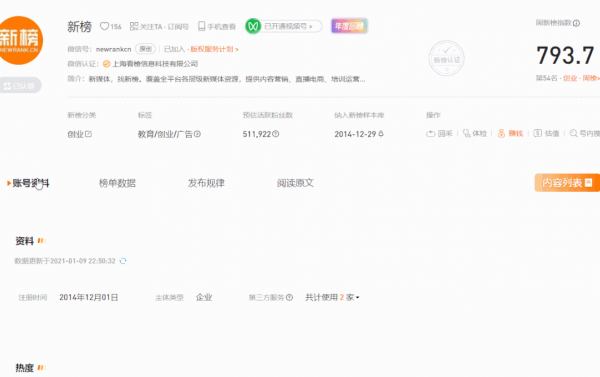600x377 pixels.
Task: Click the help icon after 教育/创业/广告
Action: tap(197, 134)
